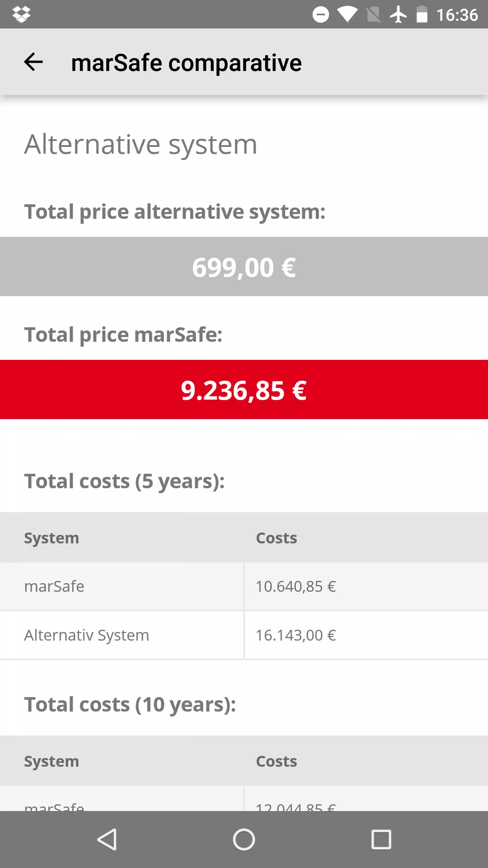The image size is (488, 868).
Task: Open the Dropbox notification icon
Action: (x=21, y=14)
